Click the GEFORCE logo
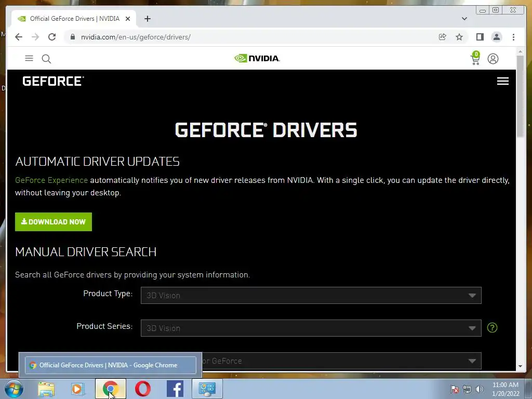Image resolution: width=532 pixels, height=399 pixels. coord(53,81)
